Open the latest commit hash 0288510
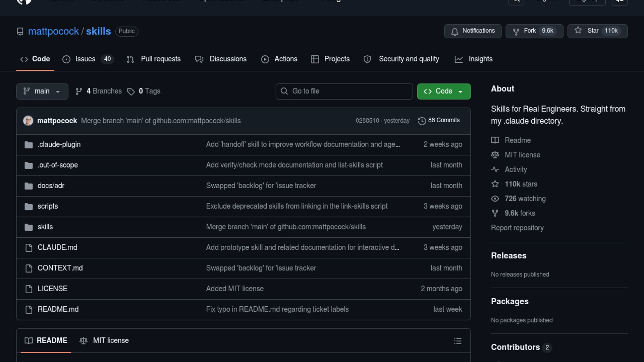The width and height of the screenshot is (644, 362). [x=367, y=121]
